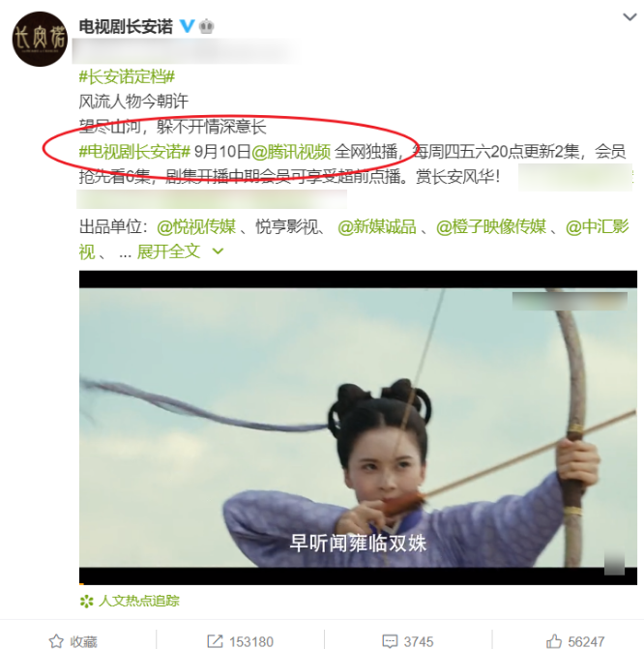Open the post options chevron menu
The height and width of the screenshot is (649, 644).
(x=629, y=17)
